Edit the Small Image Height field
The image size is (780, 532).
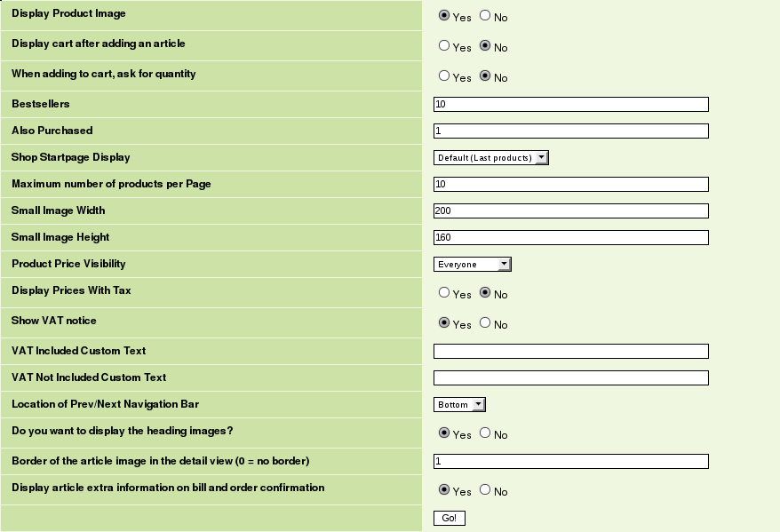570,238
